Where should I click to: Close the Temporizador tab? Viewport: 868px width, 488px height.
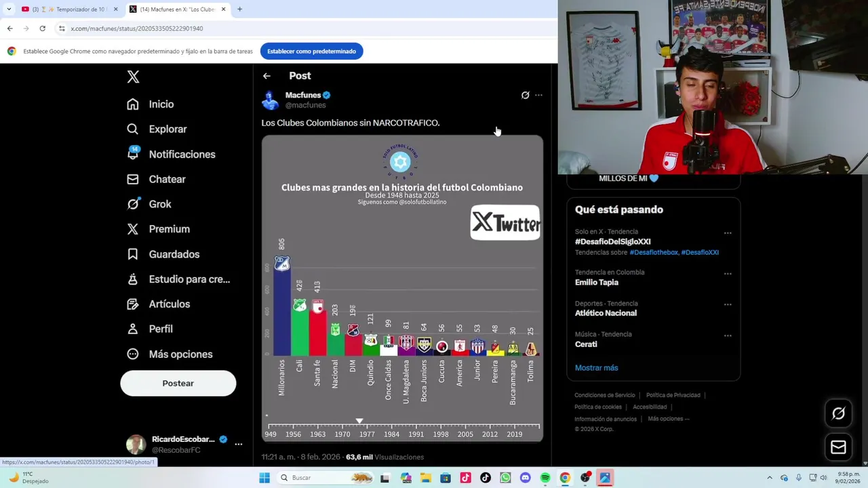coord(115,9)
